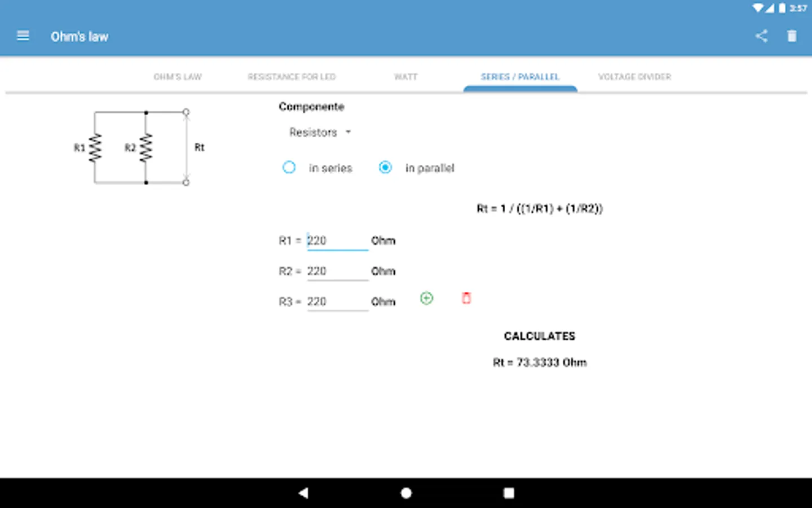The image size is (812, 508).
Task: Focus the R3 value input field
Action: point(337,302)
